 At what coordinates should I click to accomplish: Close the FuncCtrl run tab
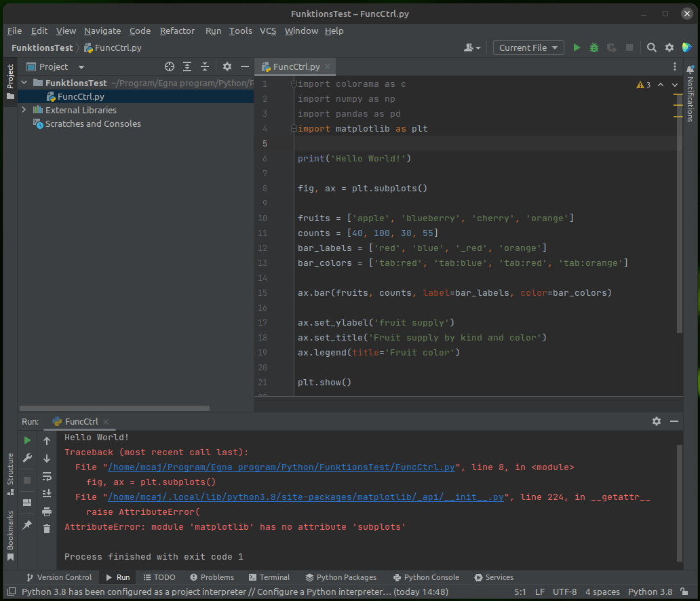click(x=106, y=421)
